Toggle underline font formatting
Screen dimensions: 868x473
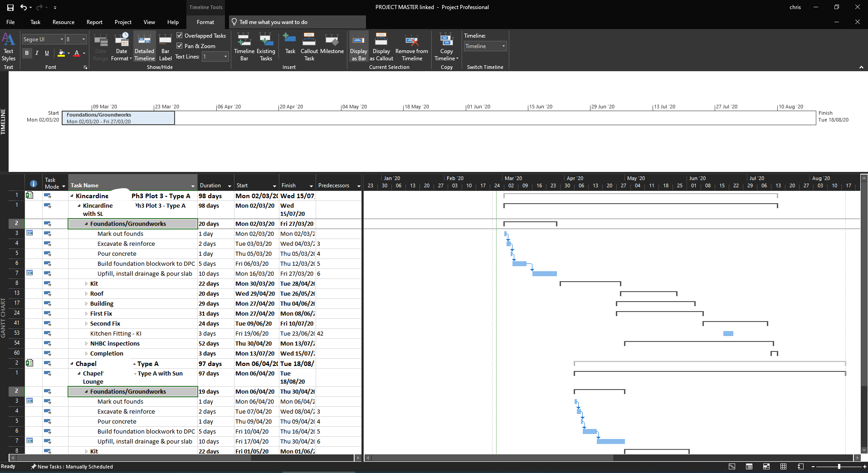[47, 53]
